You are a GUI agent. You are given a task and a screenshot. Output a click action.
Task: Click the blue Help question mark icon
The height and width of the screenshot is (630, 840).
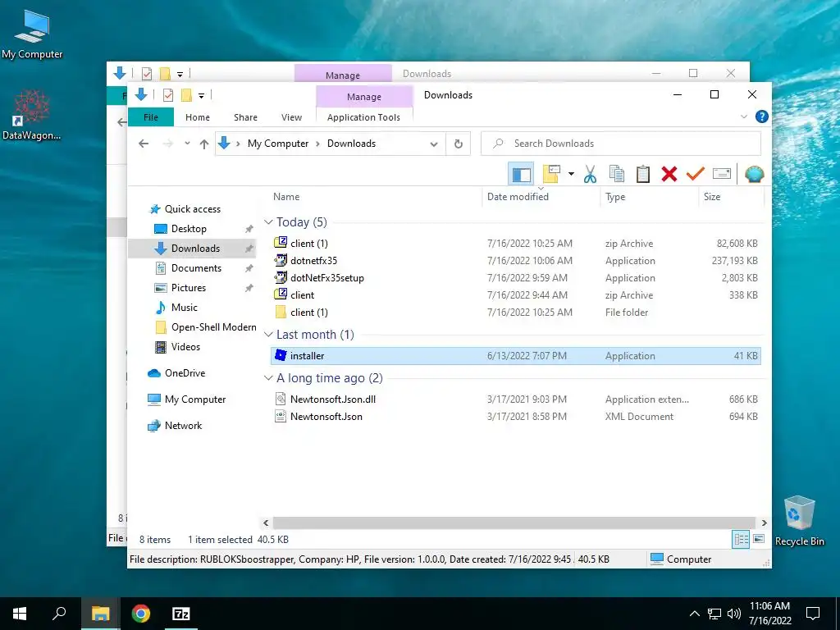point(761,116)
